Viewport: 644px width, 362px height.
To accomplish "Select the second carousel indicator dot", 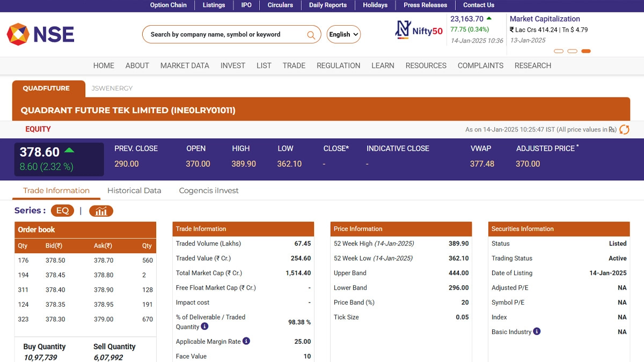I will pos(572,51).
